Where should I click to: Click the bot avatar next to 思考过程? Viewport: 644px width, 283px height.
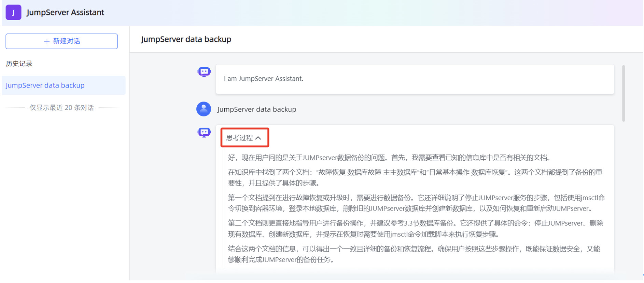pos(204,133)
